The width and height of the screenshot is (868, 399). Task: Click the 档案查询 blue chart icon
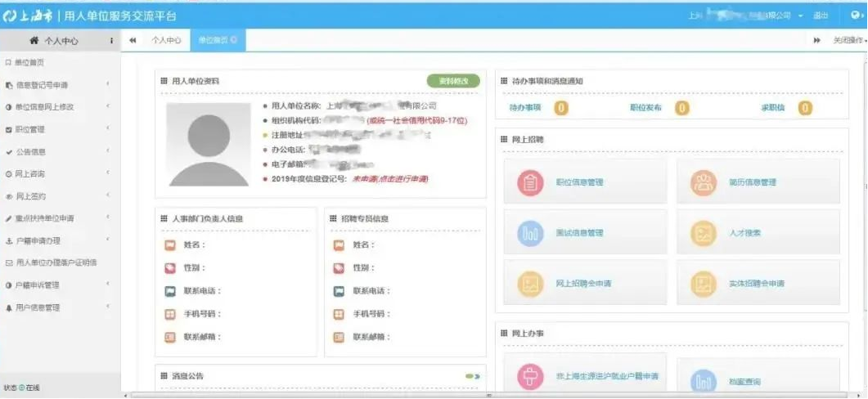704,382
